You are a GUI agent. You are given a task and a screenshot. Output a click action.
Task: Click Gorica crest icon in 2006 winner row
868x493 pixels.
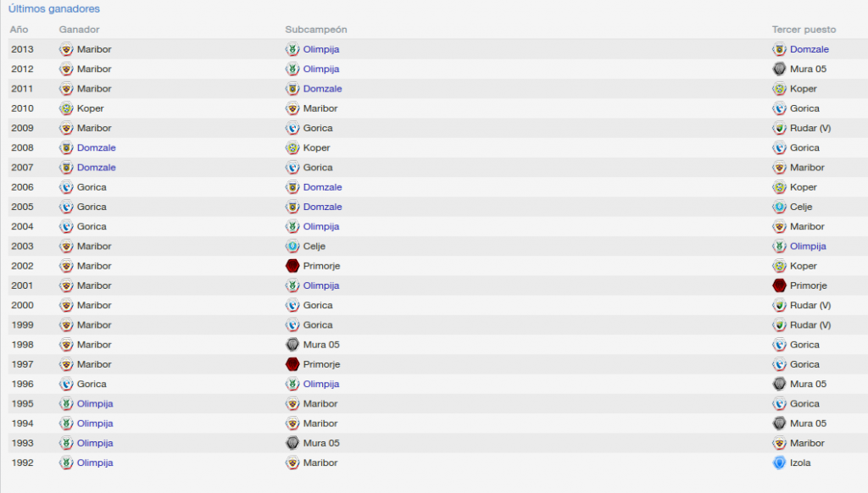pos(66,187)
